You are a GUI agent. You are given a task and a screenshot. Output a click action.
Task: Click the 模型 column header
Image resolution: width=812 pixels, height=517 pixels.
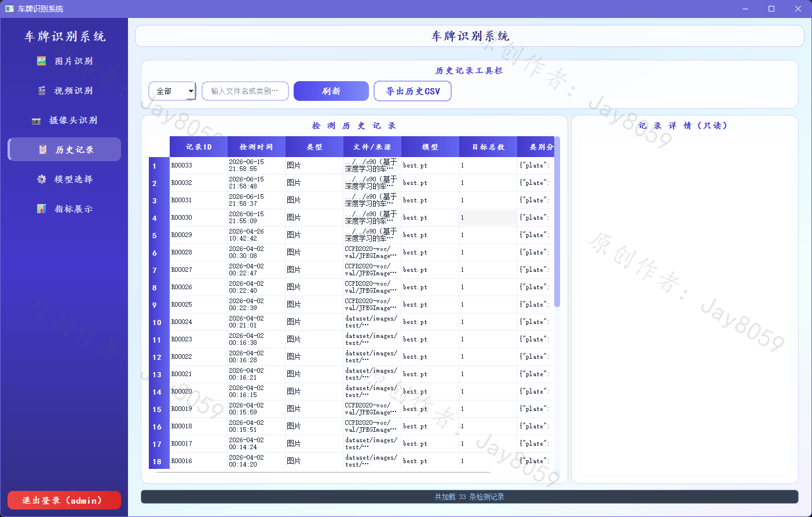430,147
